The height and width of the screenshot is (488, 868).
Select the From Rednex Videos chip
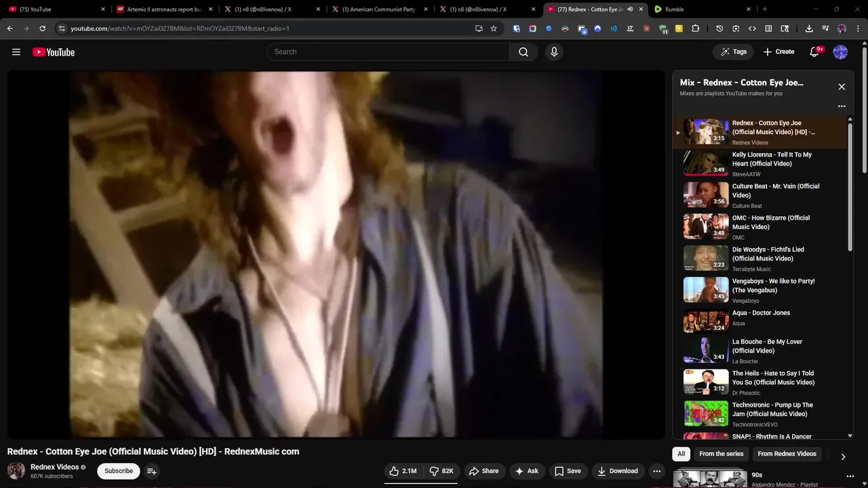(787, 454)
